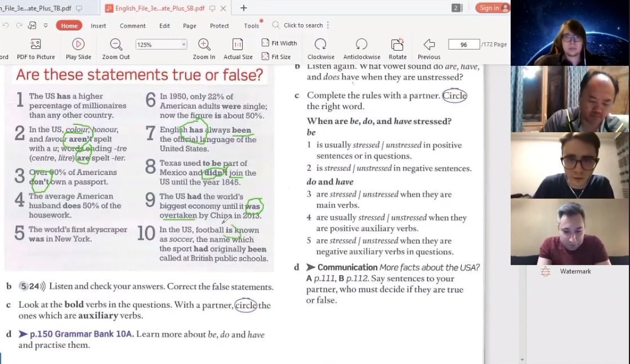Start Play Slide presentation mode
The width and height of the screenshot is (630, 364).
78,44
